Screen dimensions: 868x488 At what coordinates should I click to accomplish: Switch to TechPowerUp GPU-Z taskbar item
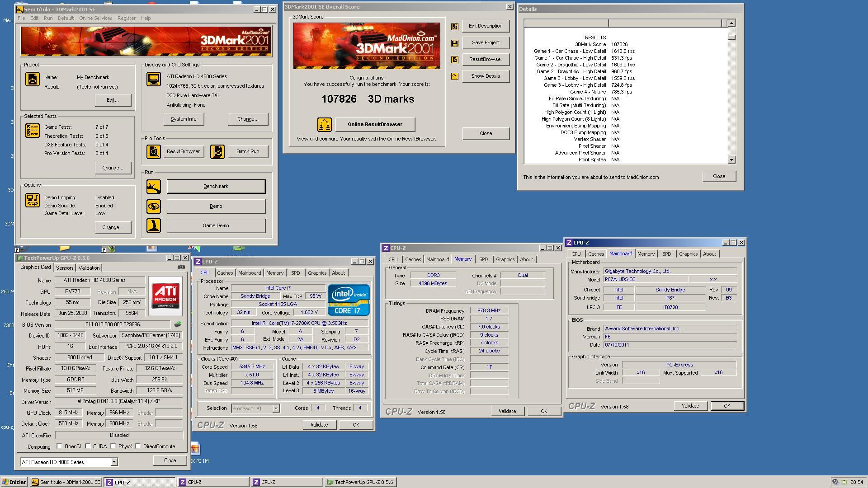tap(360, 482)
